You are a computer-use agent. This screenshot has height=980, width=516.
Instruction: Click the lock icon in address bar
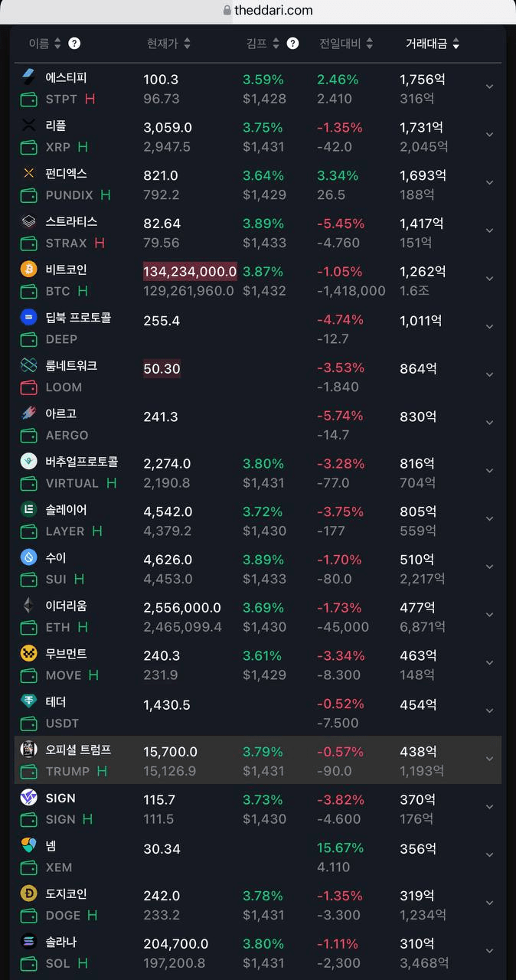click(x=227, y=10)
